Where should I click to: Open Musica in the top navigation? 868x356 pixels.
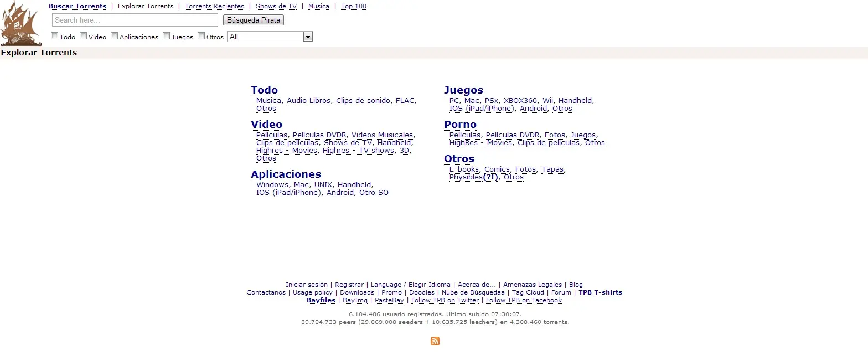(x=319, y=7)
